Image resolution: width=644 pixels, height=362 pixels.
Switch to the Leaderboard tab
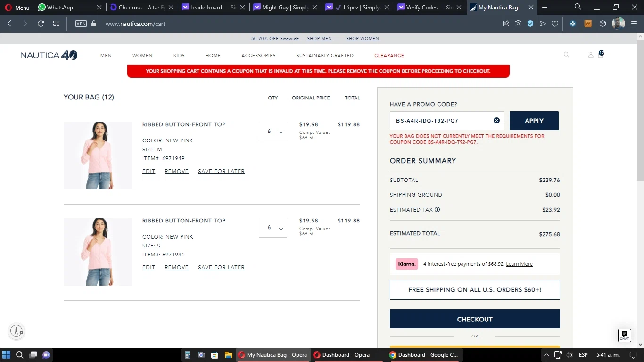pyautogui.click(x=213, y=8)
